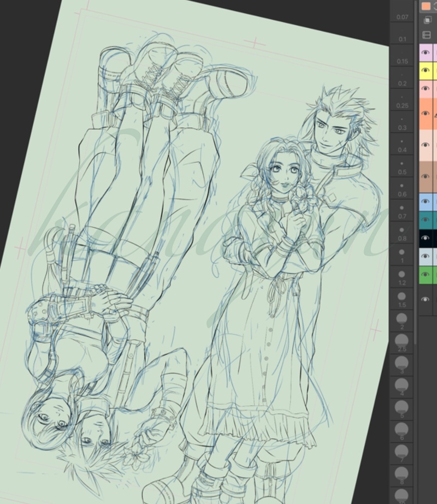Hide the pale gray-blue layer
The width and height of the screenshot is (437, 504).
click(x=426, y=256)
